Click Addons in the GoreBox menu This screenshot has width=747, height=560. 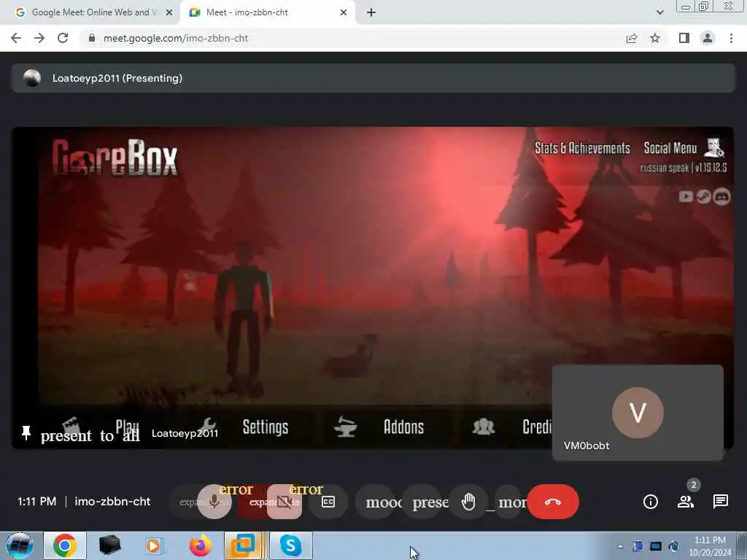click(403, 427)
